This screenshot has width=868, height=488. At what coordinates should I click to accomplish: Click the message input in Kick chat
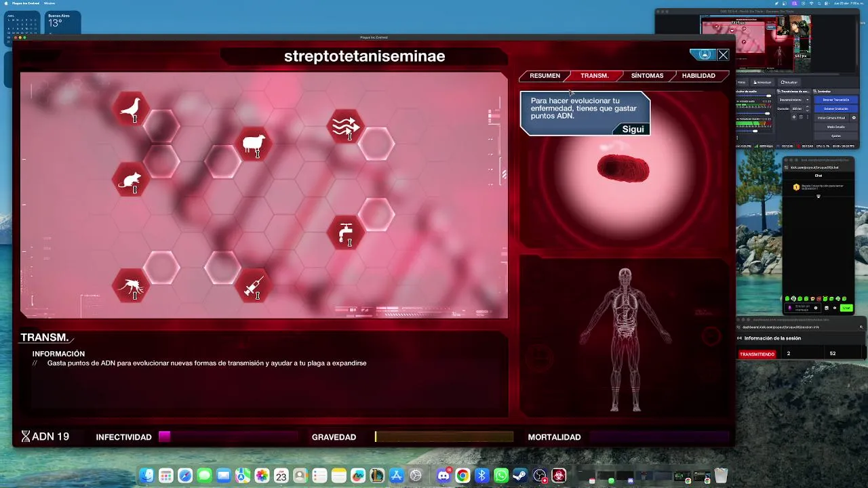pos(802,308)
